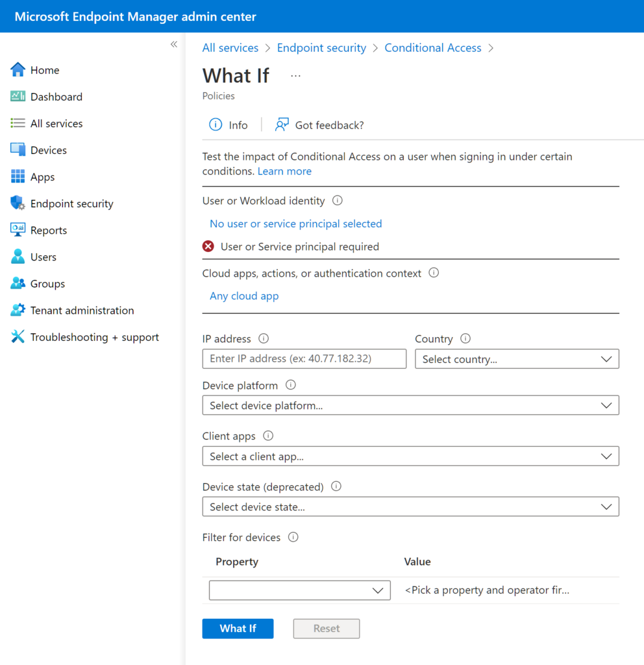The width and height of the screenshot is (644, 665).
Task: Open the ellipsis more options next to What If
Action: coord(295,76)
